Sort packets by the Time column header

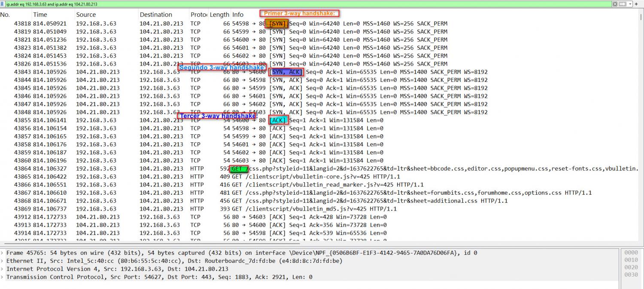pyautogui.click(x=40, y=15)
